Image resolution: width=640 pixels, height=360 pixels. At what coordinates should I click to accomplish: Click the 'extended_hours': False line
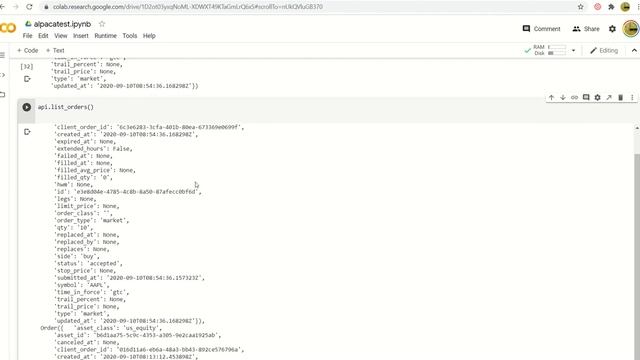point(93,149)
